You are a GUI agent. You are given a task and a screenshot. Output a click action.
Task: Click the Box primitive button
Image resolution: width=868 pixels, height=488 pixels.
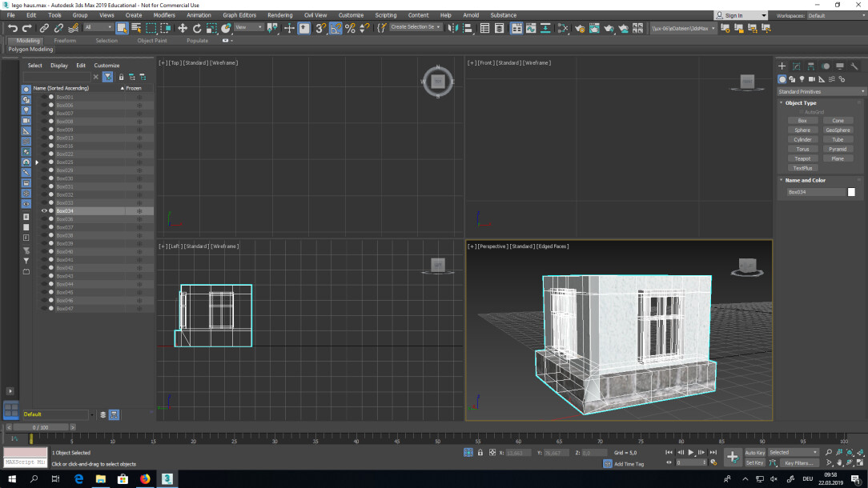pyautogui.click(x=802, y=120)
